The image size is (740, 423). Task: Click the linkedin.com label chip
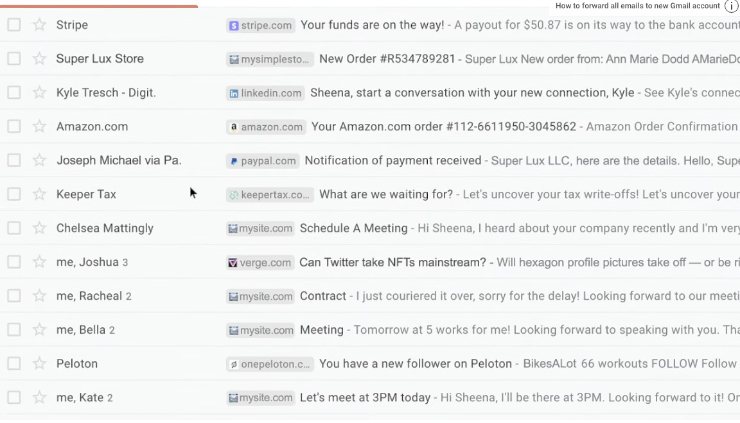pyautogui.click(x=266, y=93)
